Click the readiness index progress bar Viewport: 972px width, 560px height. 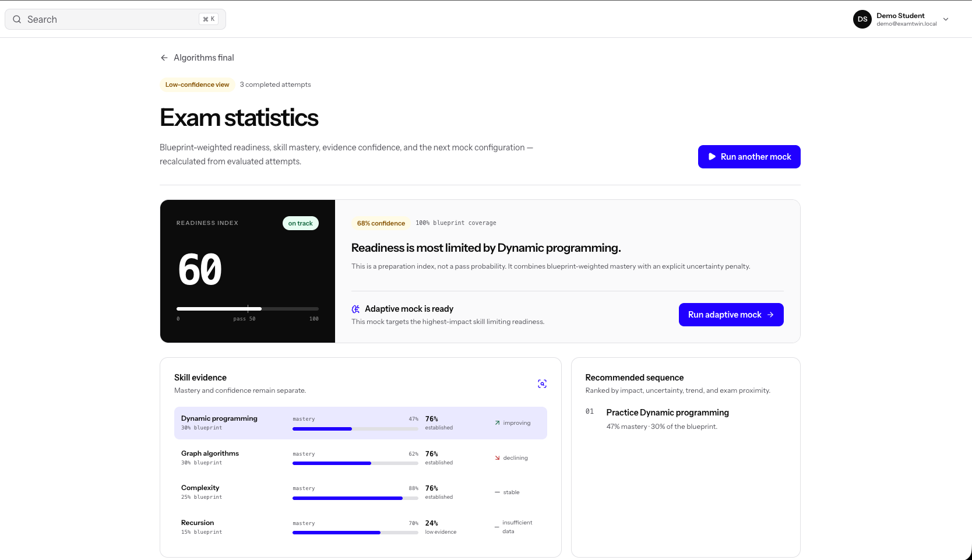click(248, 308)
